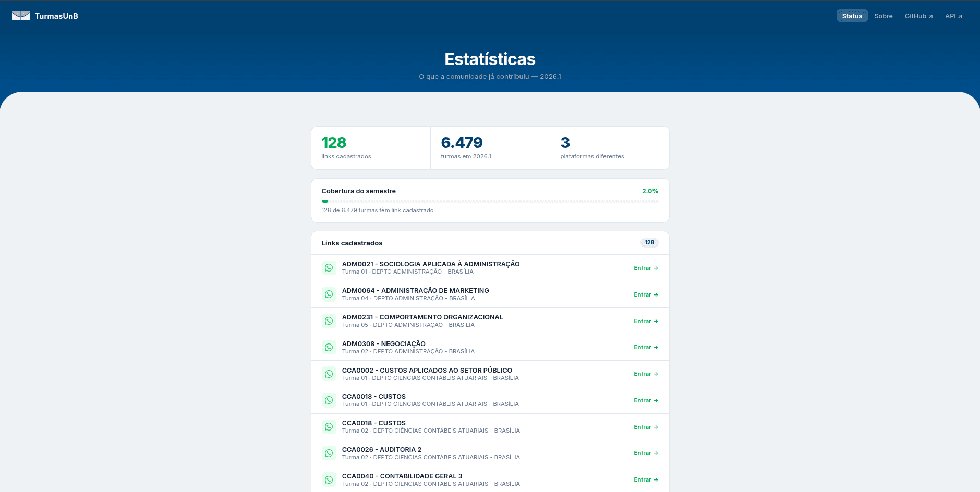Select the Status nav tab

click(x=852, y=16)
